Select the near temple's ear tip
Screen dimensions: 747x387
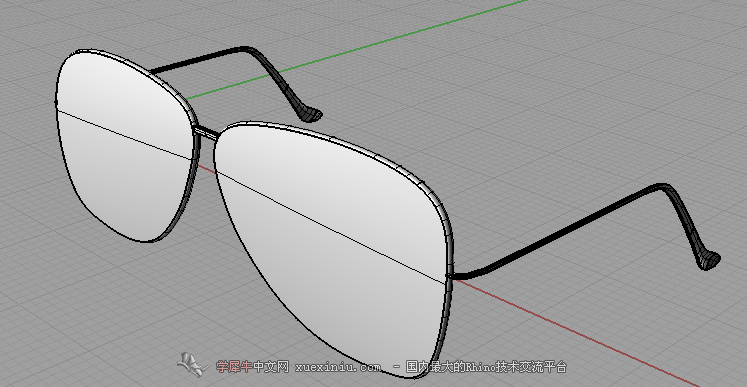click(x=708, y=261)
